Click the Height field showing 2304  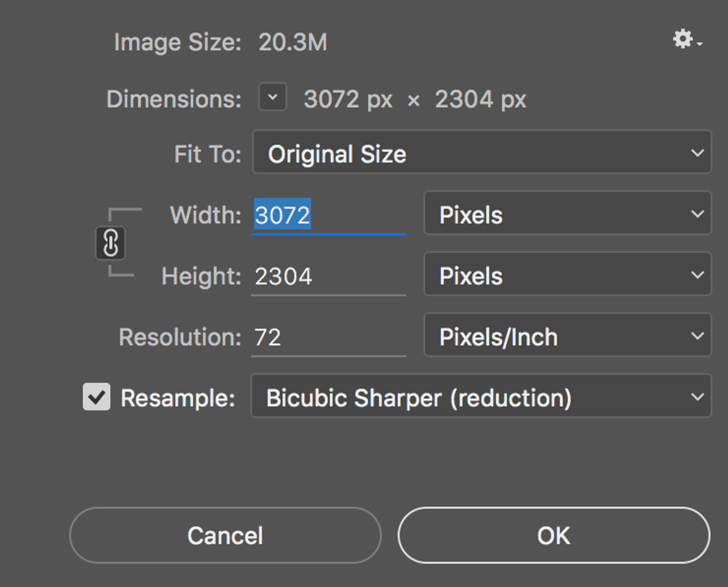point(328,276)
